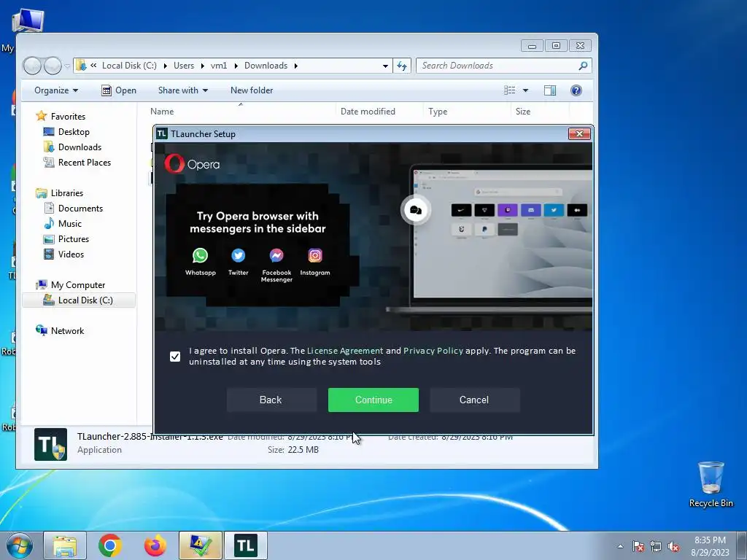Click the TLauncher installer icon in details pane
This screenshot has width=747, height=560.
(x=50, y=444)
